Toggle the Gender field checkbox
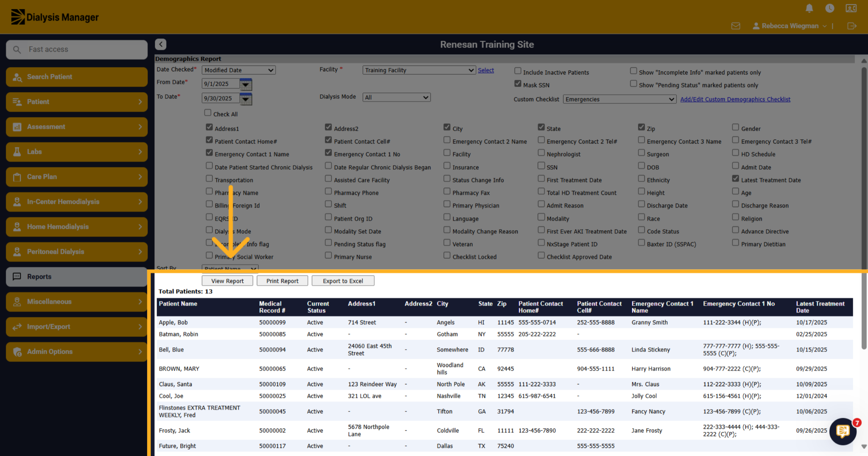 pos(735,127)
